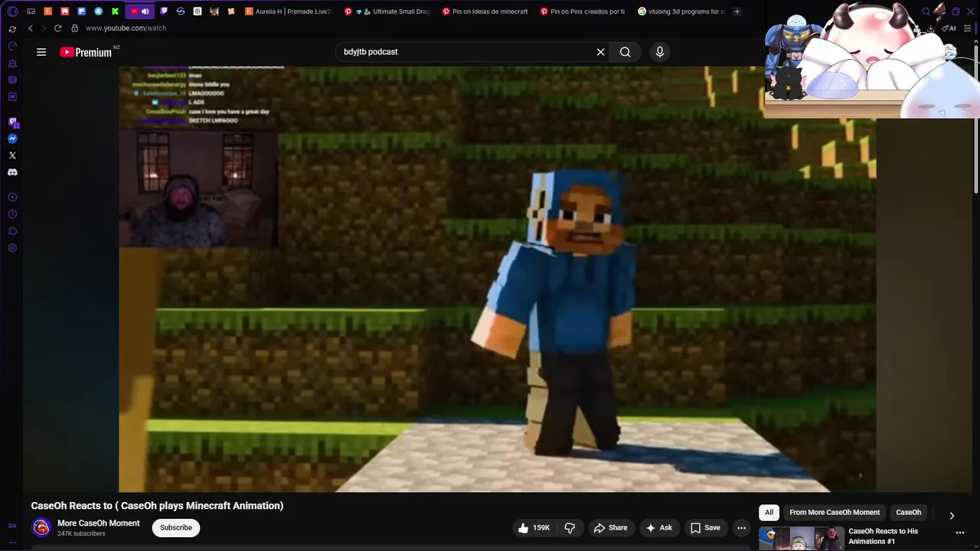980x551 pixels.
Task: Open the sidebar player icon
Action: click(12, 197)
